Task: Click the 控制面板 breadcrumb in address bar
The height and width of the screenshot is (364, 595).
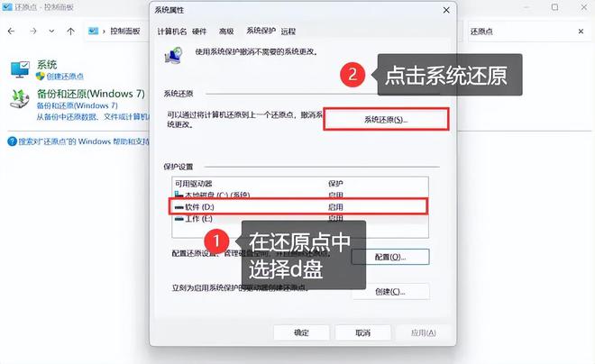Action: (x=125, y=32)
